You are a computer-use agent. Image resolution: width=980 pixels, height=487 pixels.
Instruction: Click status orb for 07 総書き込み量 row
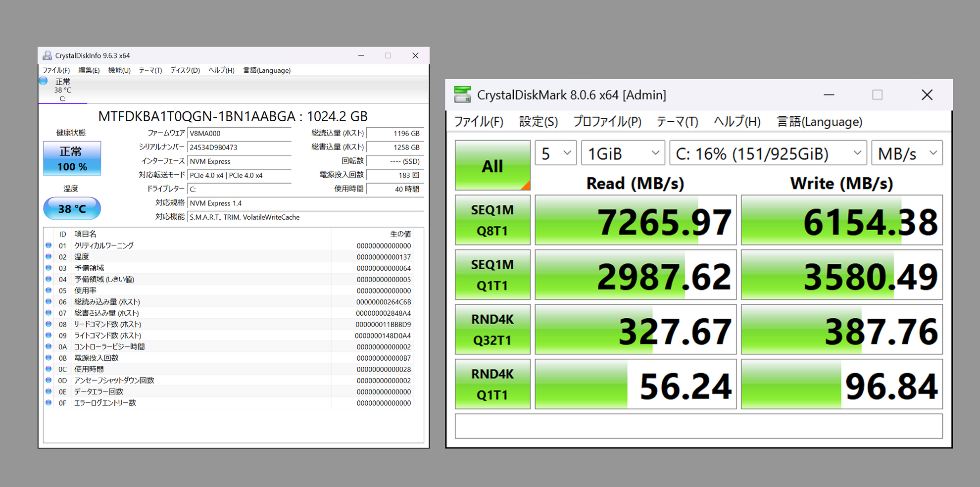[49, 313]
